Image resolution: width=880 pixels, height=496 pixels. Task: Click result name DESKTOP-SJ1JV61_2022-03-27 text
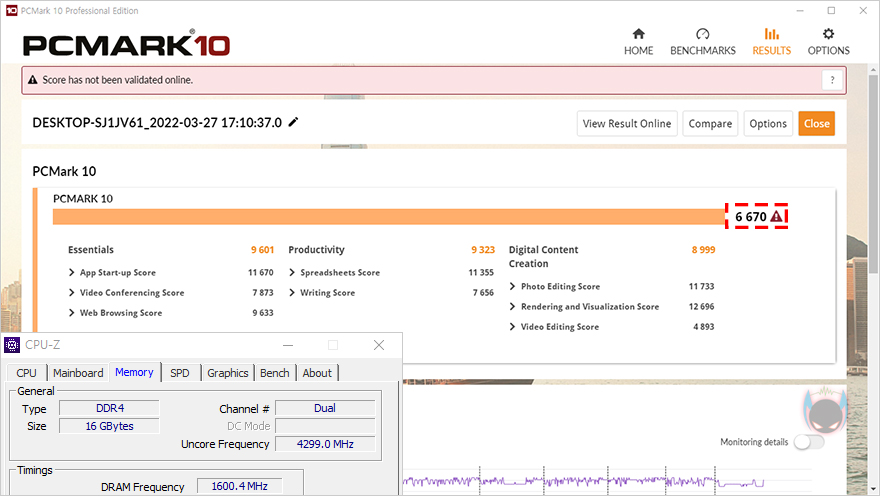pyautogui.click(x=157, y=122)
